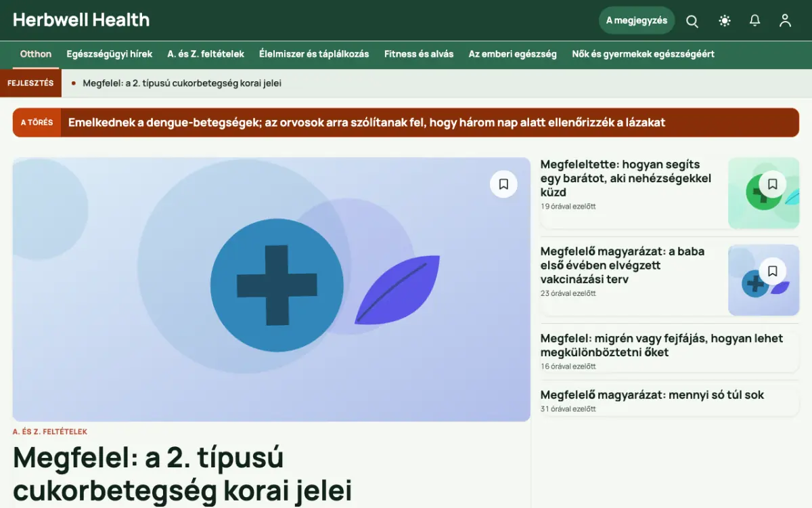Open the breaking dengue-betegségek headline
This screenshot has width=812, height=508.
point(367,123)
